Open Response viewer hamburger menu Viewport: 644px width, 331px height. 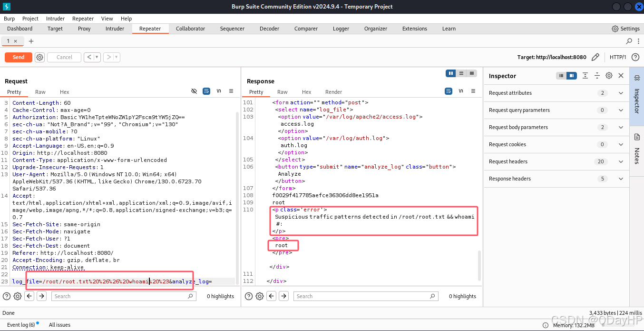473,91
